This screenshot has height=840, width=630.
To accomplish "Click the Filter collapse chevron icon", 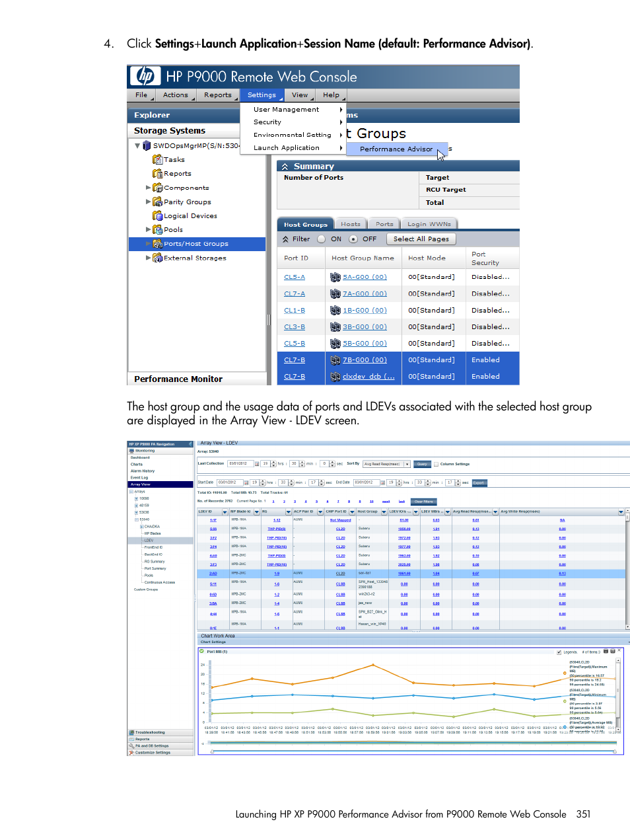I will pos(285,239).
